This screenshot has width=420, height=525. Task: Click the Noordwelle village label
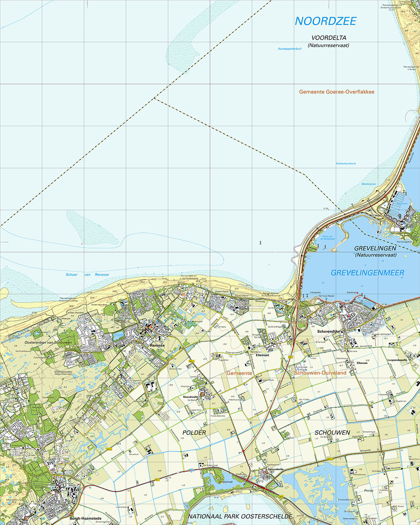coord(190,397)
